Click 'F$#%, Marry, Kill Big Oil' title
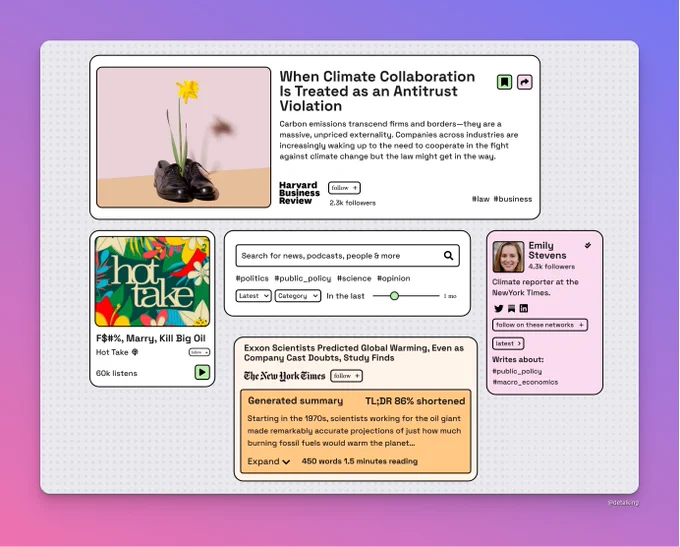 (x=150, y=338)
